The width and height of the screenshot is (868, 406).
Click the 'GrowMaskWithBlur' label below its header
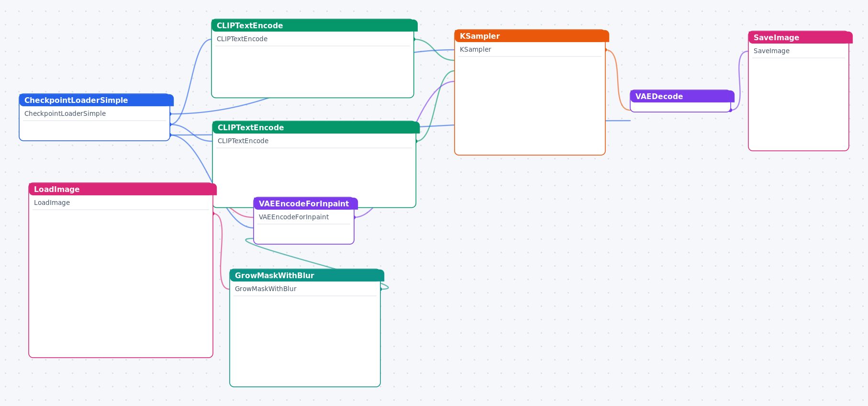point(266,289)
